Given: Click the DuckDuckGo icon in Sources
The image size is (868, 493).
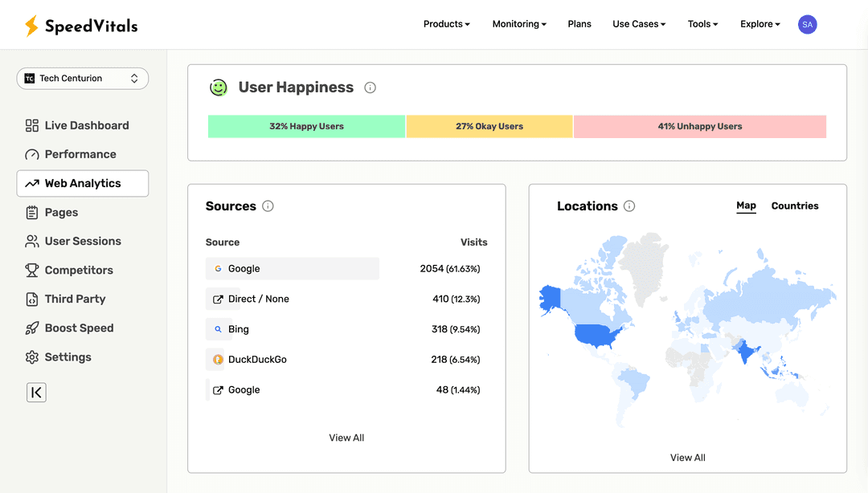Looking at the screenshot, I should tap(218, 359).
